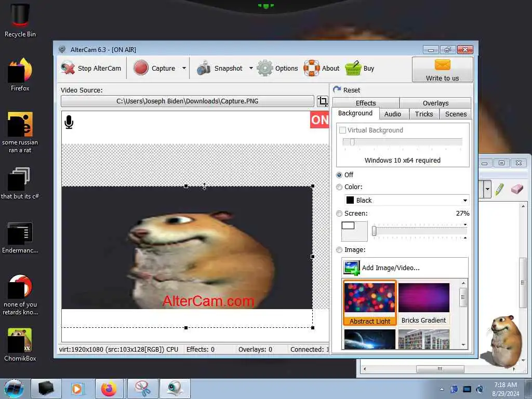Open the Scenes tab
Viewport: 532px width, 399px height.
(456, 114)
